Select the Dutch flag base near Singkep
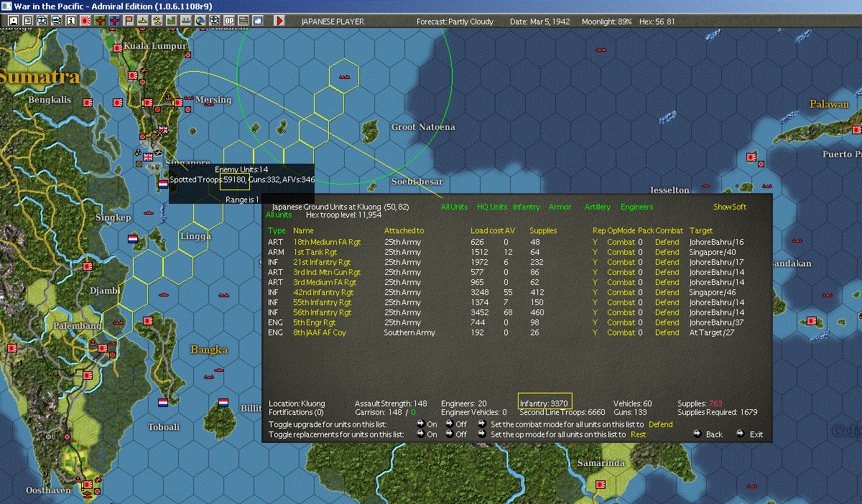Image resolution: width=862 pixels, height=504 pixels. 133,239
